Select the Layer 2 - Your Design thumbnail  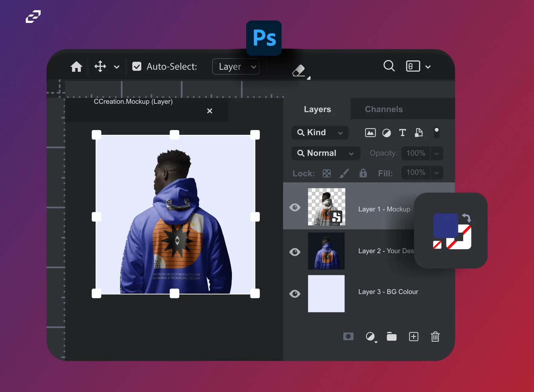326,251
